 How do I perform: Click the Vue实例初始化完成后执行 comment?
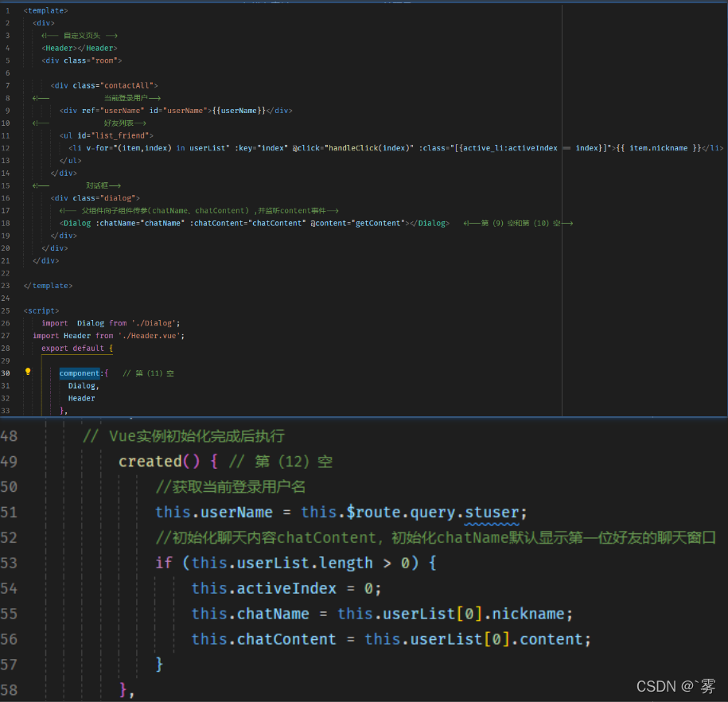(184, 436)
